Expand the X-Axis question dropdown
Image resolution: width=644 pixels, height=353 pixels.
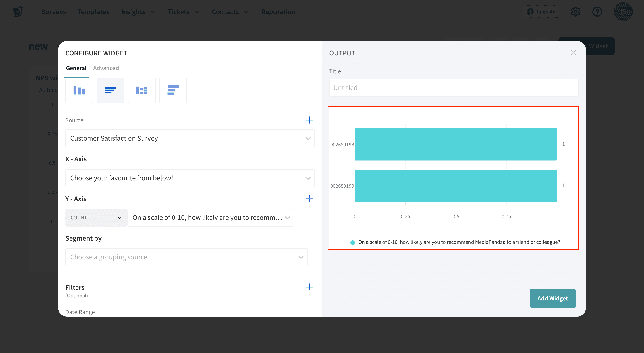(190, 178)
